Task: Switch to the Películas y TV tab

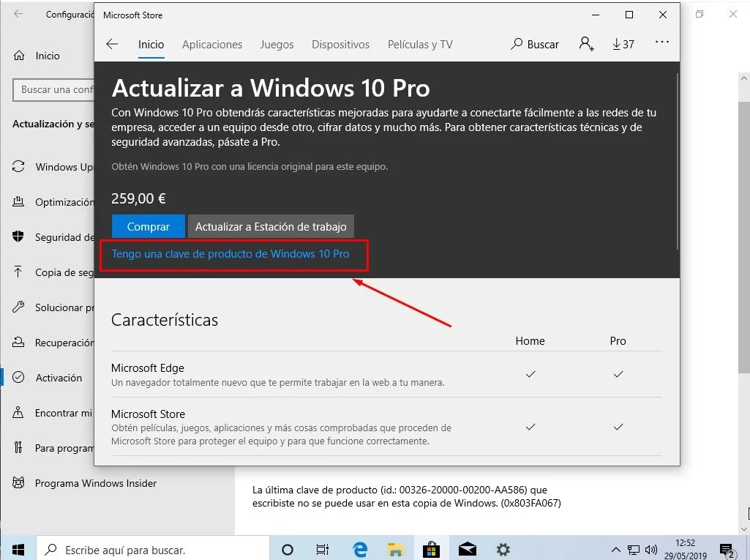Action: pyautogui.click(x=420, y=45)
